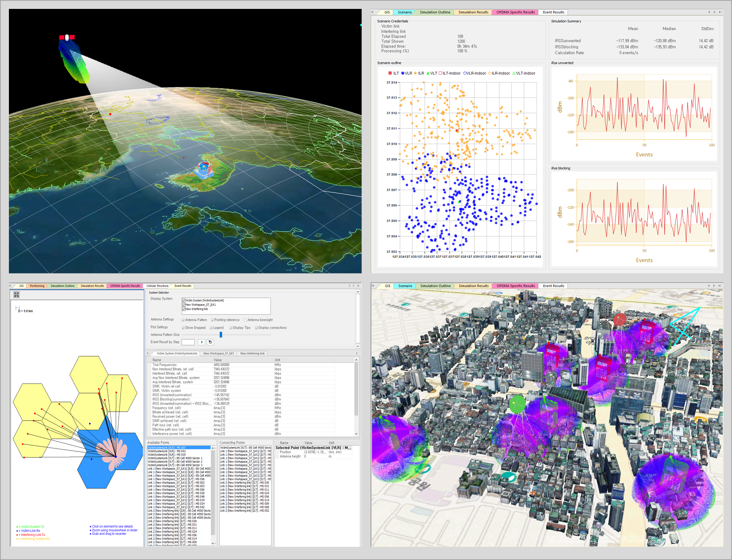Viewport: 732px width, 560px height.
Task: Open the New Workspace_57_ILK1 system tab
Action: pyautogui.click(x=218, y=353)
